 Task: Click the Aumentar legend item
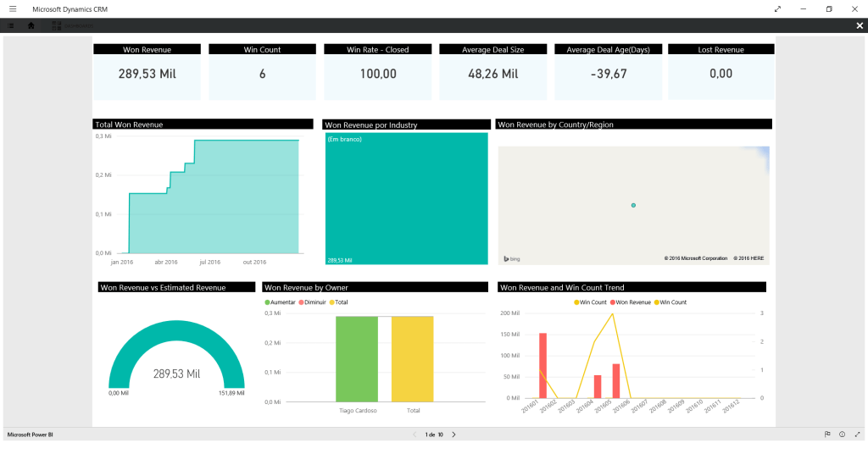tap(280, 302)
